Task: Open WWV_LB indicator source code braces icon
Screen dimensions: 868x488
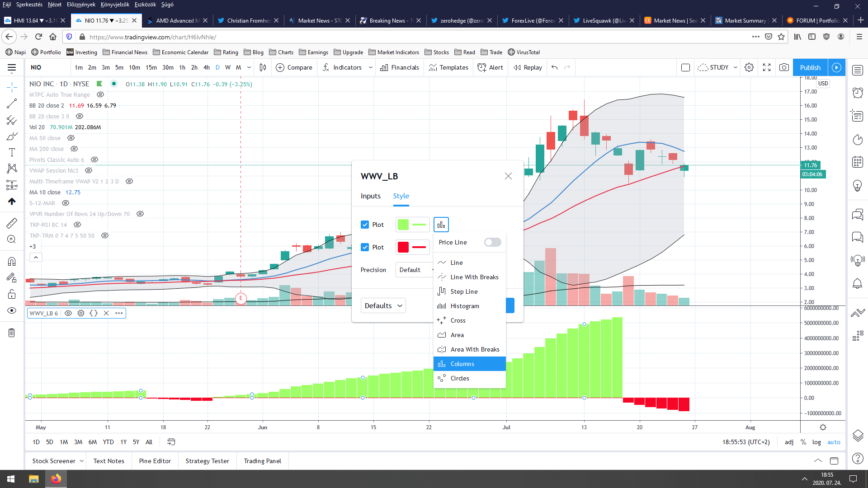Action: pos(94,313)
